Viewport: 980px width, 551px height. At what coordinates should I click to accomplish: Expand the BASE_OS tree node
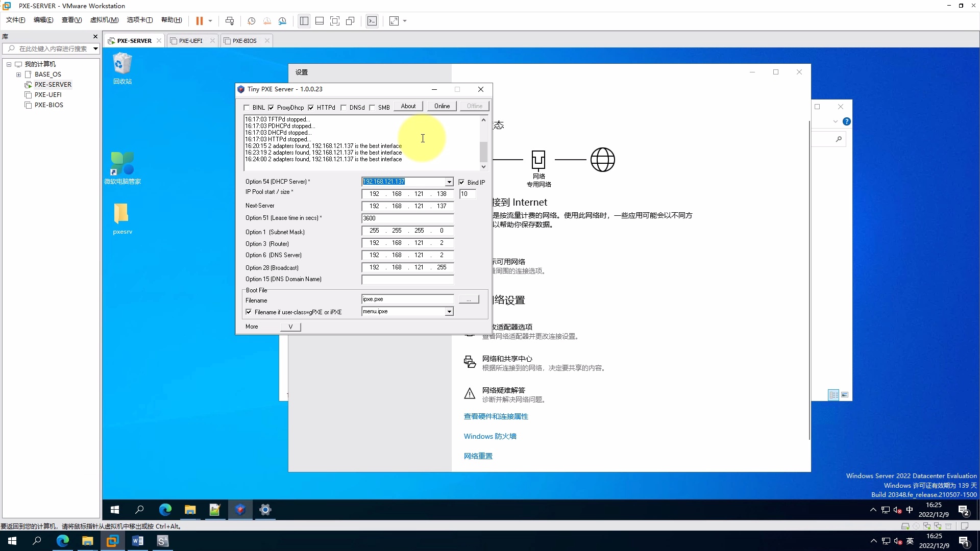click(x=19, y=74)
